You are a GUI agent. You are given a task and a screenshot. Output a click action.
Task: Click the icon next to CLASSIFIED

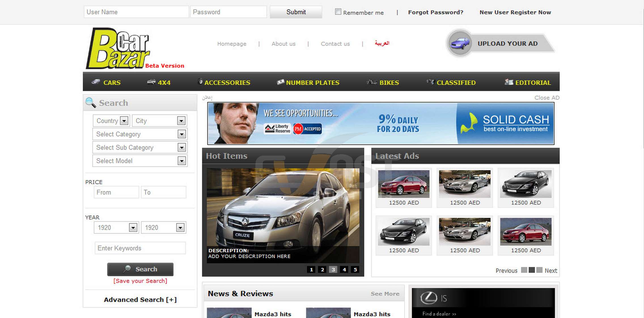pyautogui.click(x=430, y=82)
